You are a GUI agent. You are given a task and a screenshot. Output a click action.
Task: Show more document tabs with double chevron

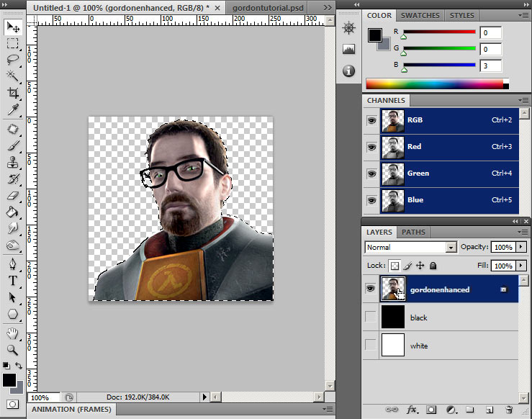[328, 7]
